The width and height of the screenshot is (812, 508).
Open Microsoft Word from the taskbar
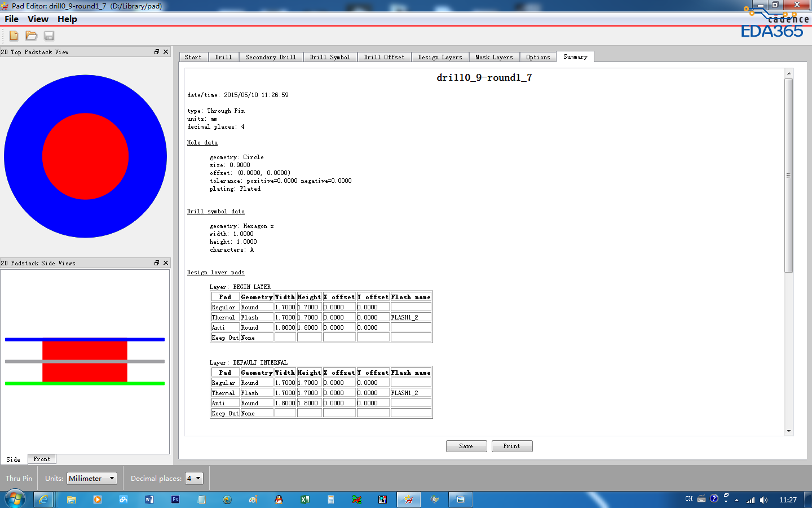tap(149, 500)
